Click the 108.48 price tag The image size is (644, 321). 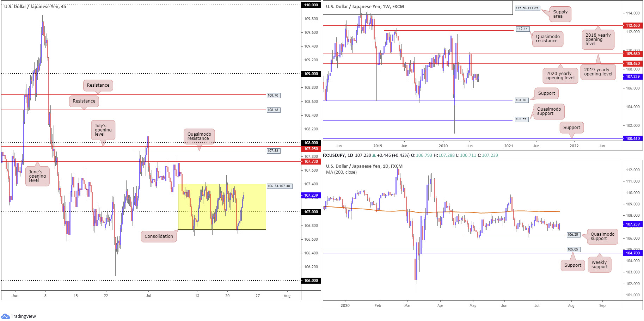click(273, 110)
